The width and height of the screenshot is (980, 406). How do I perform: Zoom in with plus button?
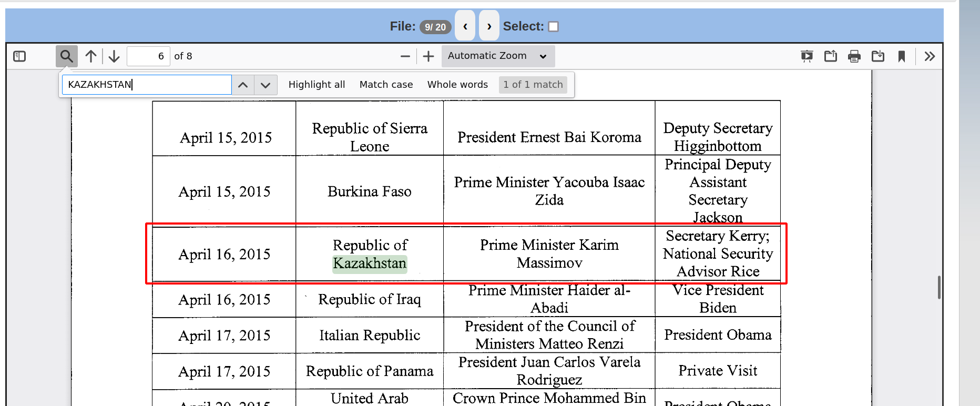(428, 56)
